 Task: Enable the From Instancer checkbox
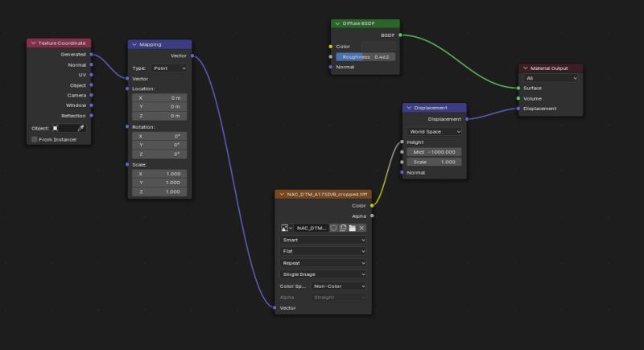click(x=35, y=139)
